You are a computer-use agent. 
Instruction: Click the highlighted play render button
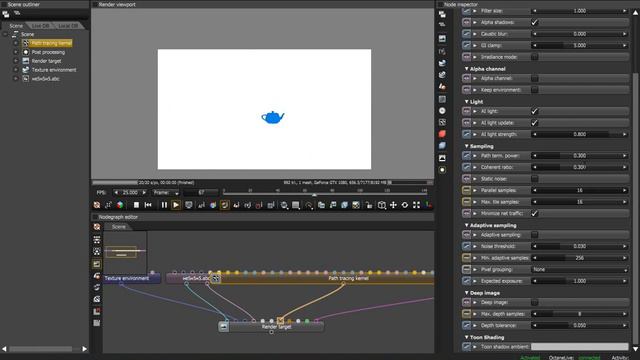point(176,205)
